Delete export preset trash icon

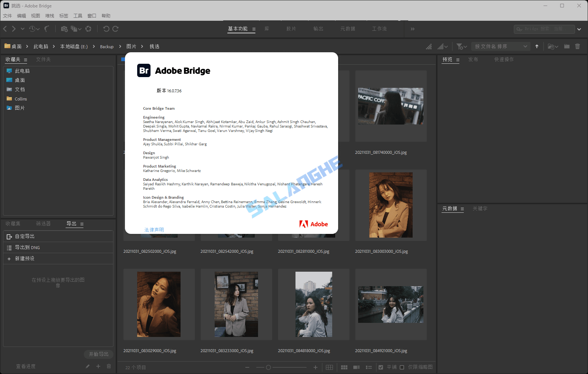coord(109,366)
